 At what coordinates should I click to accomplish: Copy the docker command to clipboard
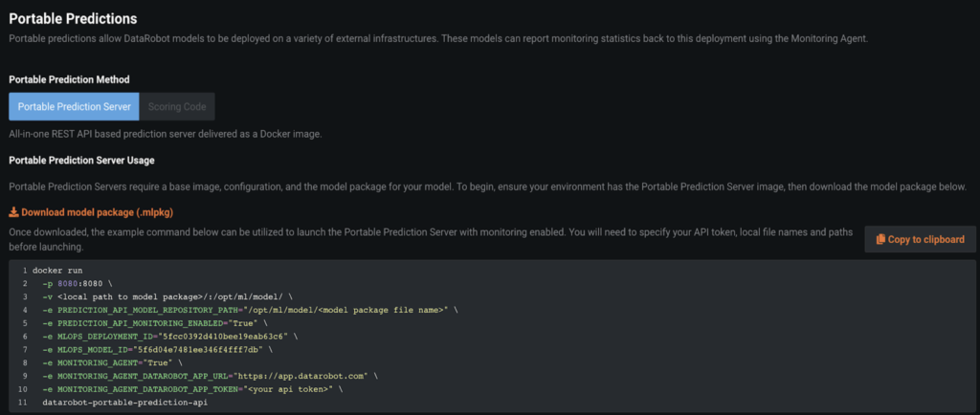pyautogui.click(x=920, y=239)
